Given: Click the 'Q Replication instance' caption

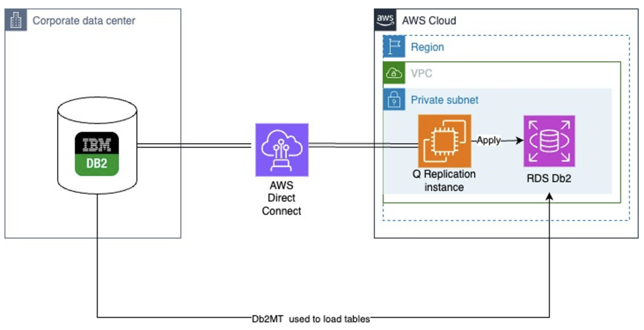Looking at the screenshot, I should point(444,180).
